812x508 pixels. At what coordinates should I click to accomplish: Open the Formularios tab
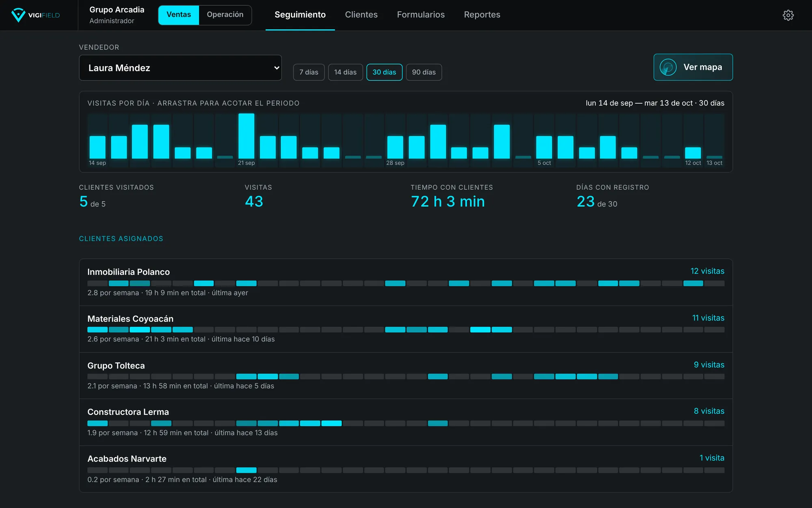(x=421, y=15)
